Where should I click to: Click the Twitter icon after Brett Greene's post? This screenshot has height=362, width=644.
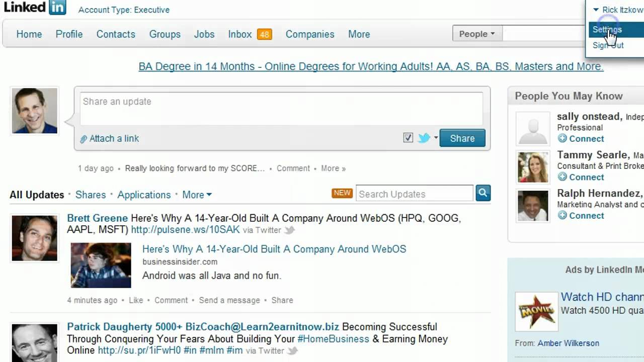click(289, 230)
